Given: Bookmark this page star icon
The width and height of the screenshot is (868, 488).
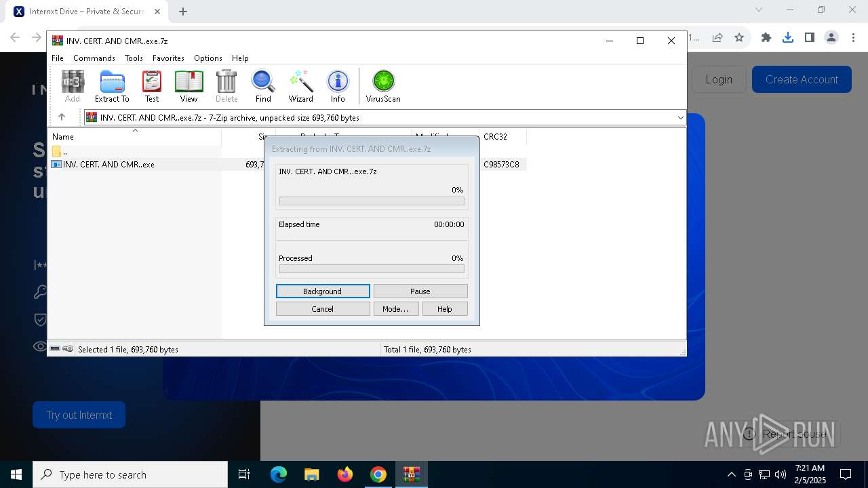Looking at the screenshot, I should [739, 37].
